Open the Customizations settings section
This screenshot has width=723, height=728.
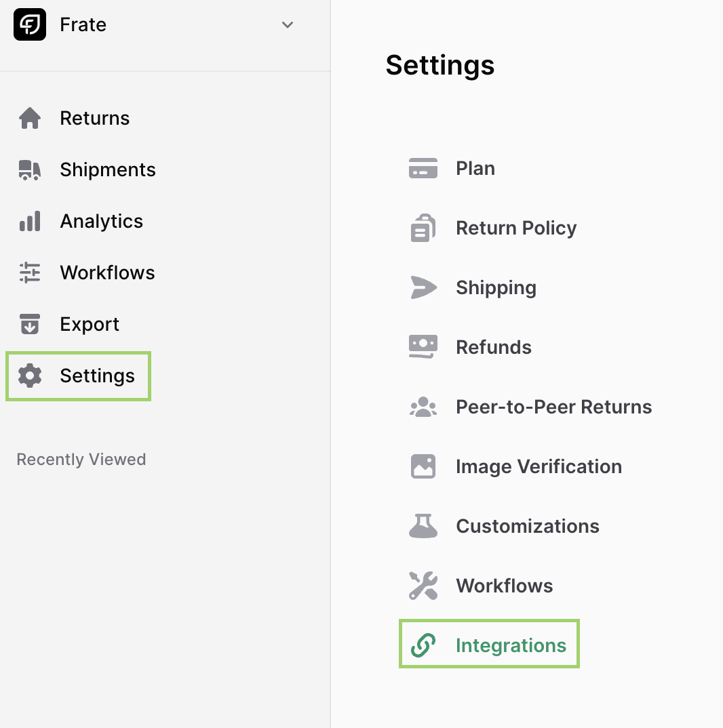527,526
